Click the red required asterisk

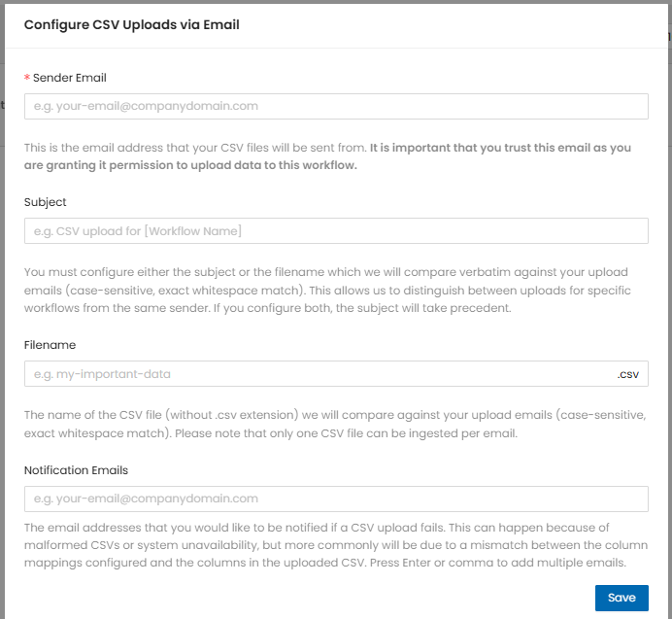(27, 78)
